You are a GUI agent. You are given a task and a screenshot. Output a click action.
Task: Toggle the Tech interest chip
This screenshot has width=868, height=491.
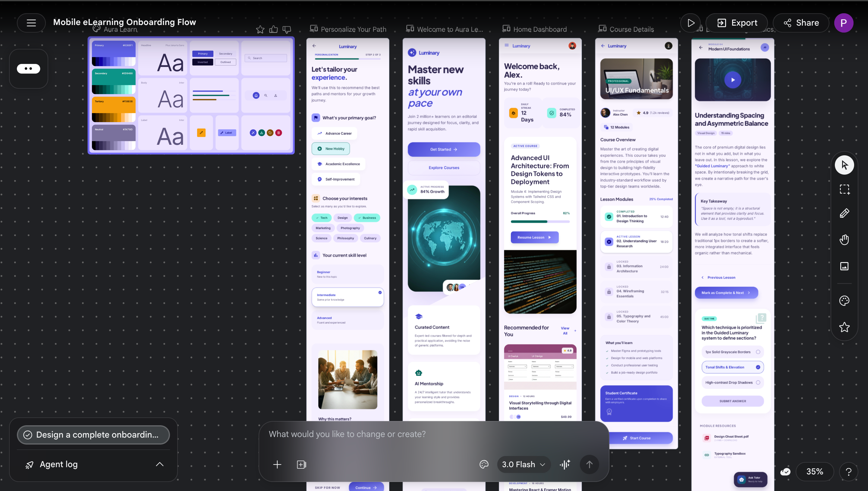point(322,218)
